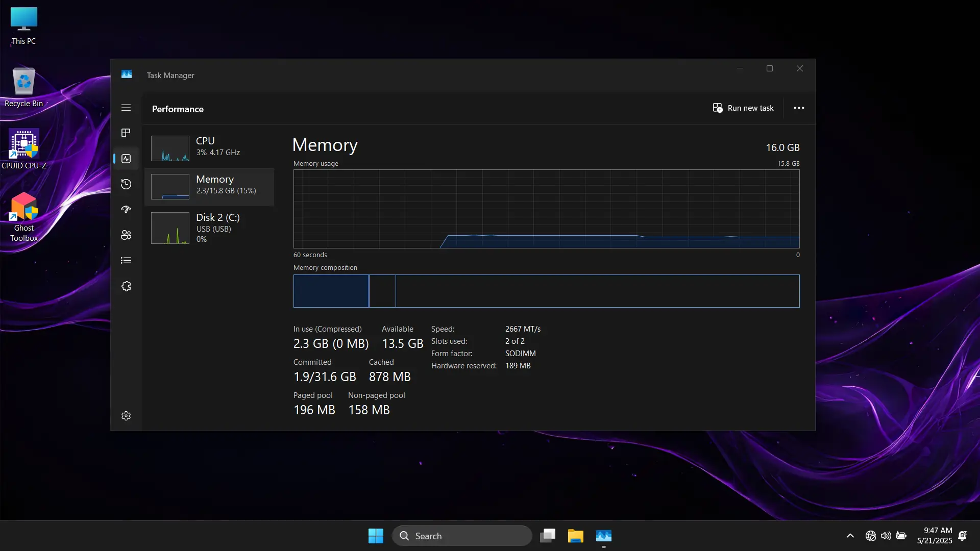Open the Startup apps view
The image size is (980, 551).
click(x=126, y=209)
